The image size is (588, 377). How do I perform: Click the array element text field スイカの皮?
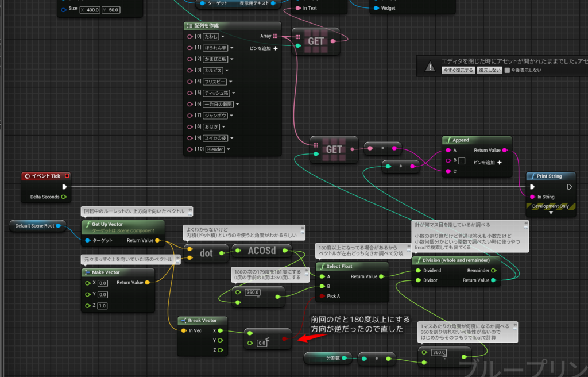[x=215, y=138]
